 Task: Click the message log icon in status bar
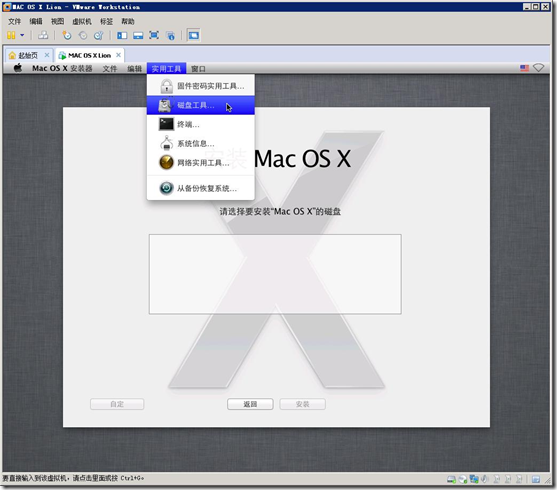coord(536,480)
